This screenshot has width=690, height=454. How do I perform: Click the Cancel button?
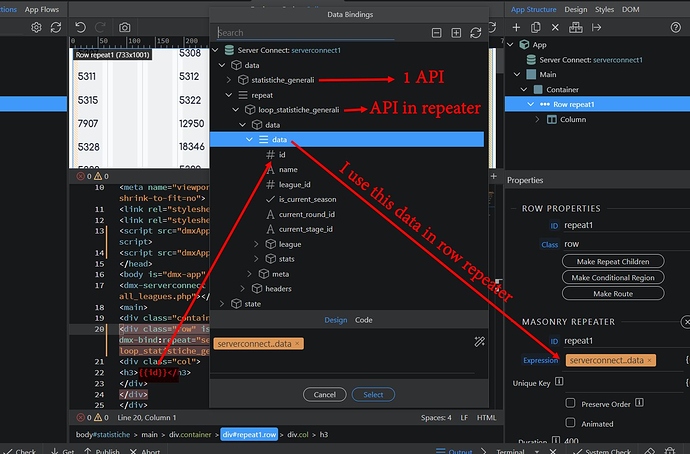point(325,395)
